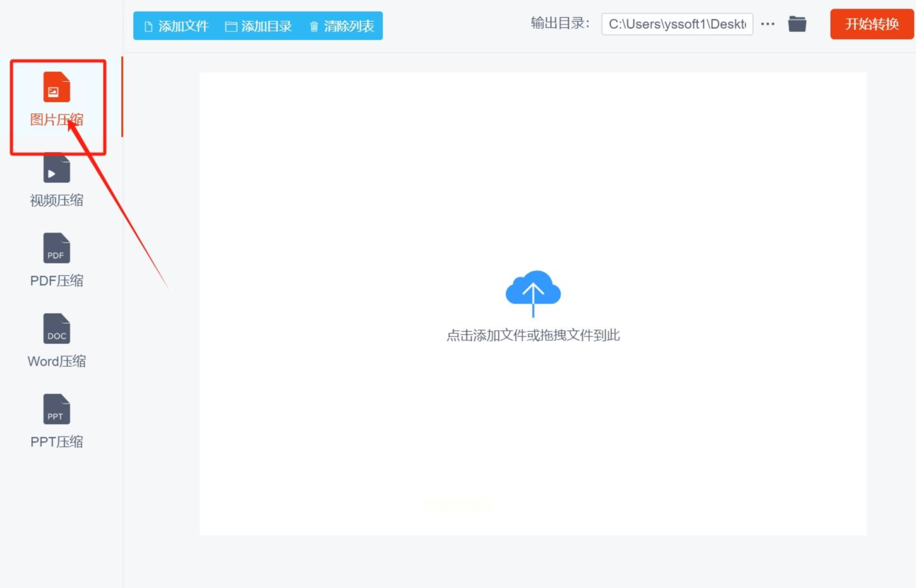Viewport: 916px width, 588px height.
Task: Open the PPT压缩 tab label
Action: pyautogui.click(x=56, y=442)
